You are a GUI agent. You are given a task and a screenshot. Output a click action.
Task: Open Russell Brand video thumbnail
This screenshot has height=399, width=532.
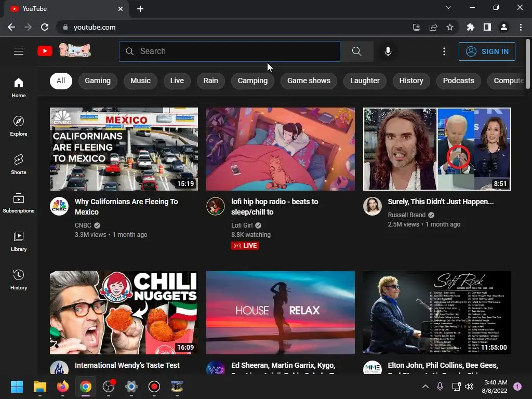tap(437, 149)
